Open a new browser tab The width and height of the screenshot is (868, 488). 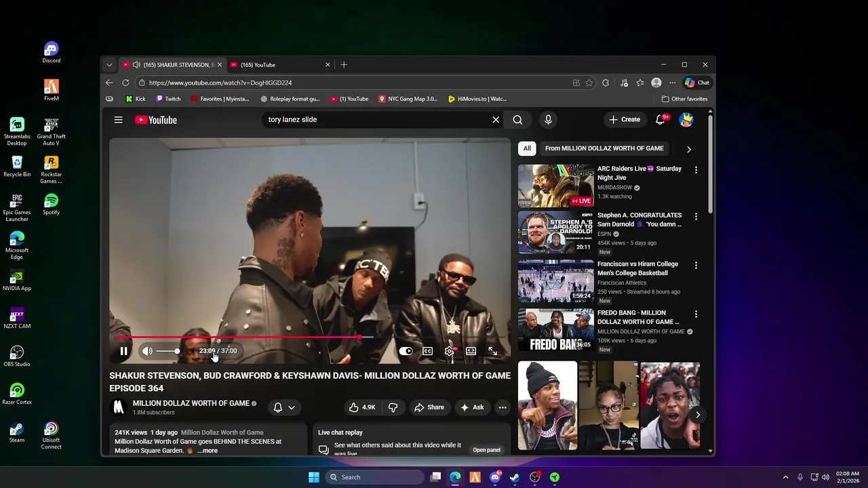pyautogui.click(x=344, y=65)
